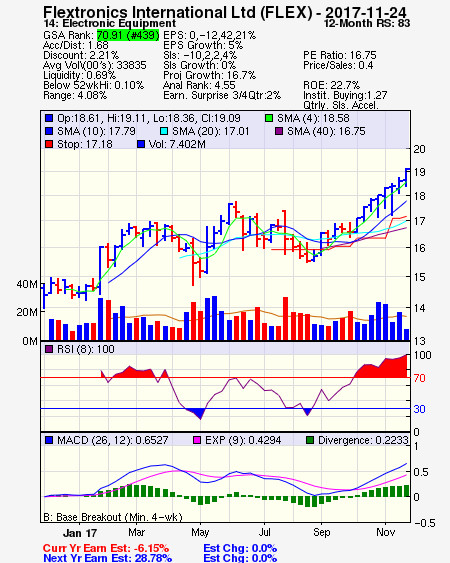Click the magenta EXP (9) legend swatch
450x563 pixels.
pos(197,440)
